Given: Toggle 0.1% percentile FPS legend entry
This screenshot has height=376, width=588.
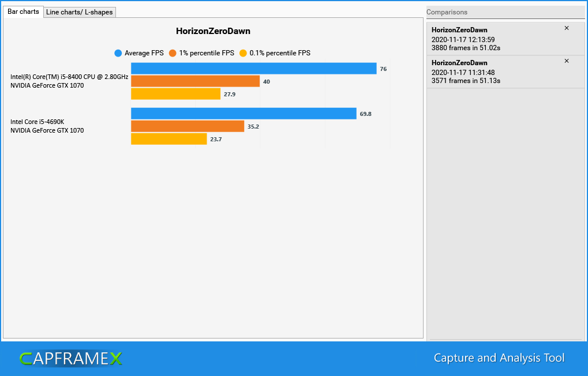Looking at the screenshot, I should pyautogui.click(x=275, y=53).
